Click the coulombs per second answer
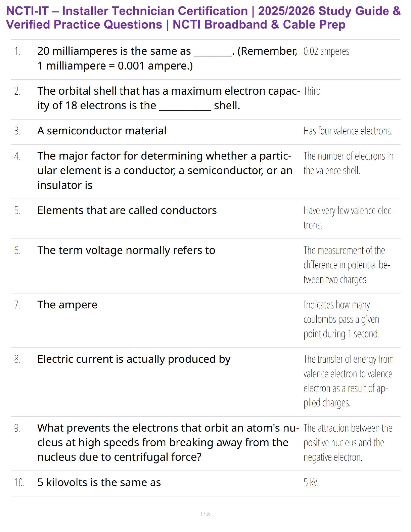411x532 pixels. (341, 319)
